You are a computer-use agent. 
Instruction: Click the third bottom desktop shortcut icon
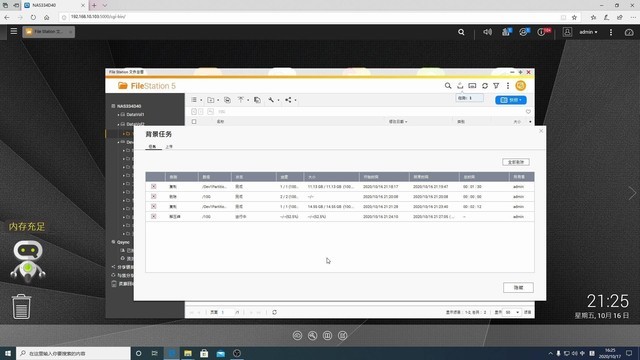point(327,336)
